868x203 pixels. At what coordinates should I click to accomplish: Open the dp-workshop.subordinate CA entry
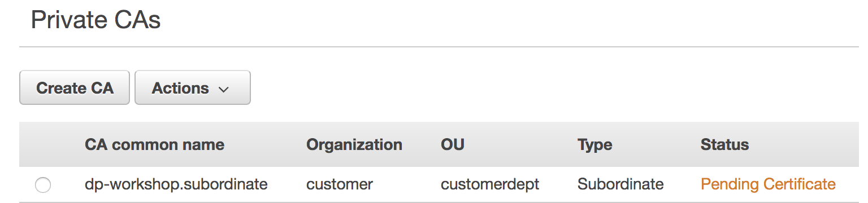point(176,184)
